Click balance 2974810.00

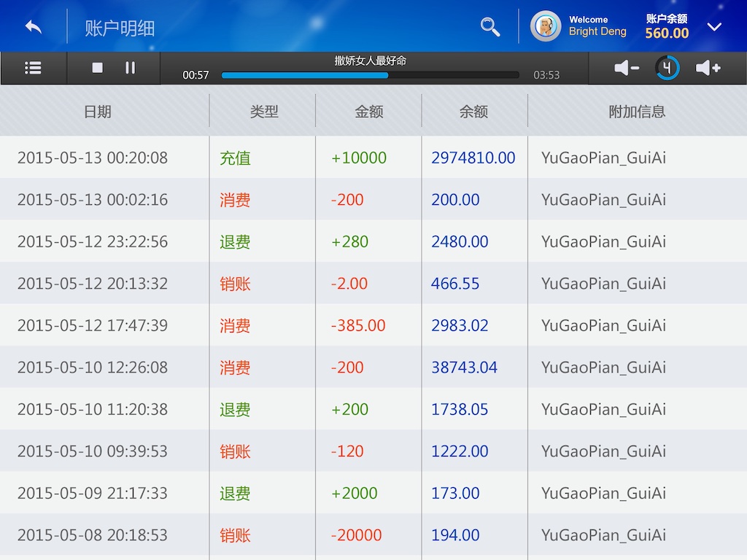(473, 157)
